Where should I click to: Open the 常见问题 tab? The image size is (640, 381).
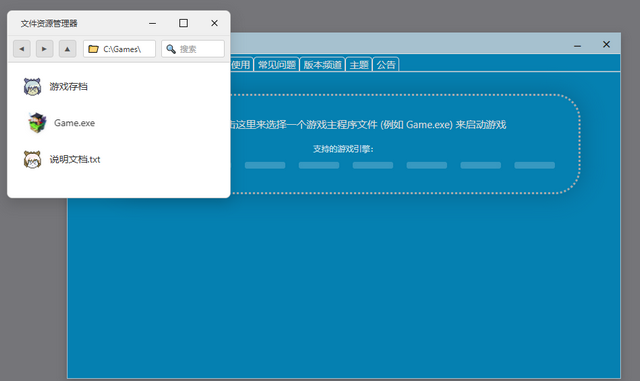pyautogui.click(x=277, y=65)
